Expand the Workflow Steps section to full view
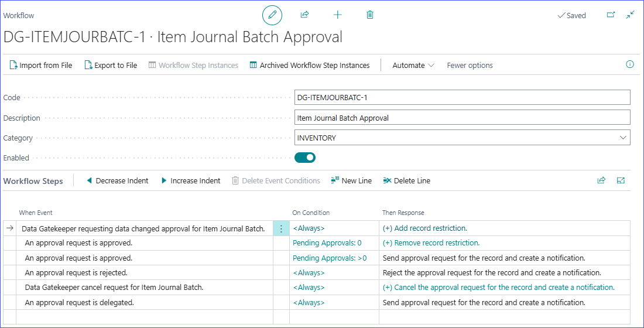The image size is (644, 328). [x=621, y=181]
